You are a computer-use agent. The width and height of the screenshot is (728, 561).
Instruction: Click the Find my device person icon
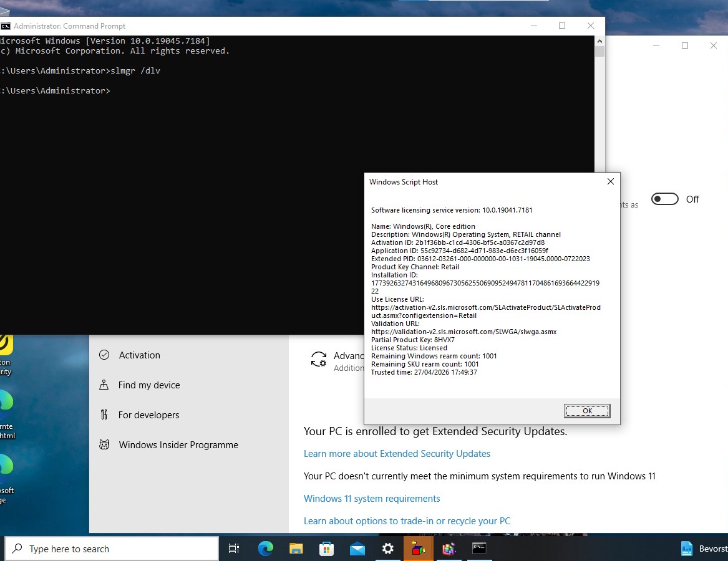(x=104, y=385)
